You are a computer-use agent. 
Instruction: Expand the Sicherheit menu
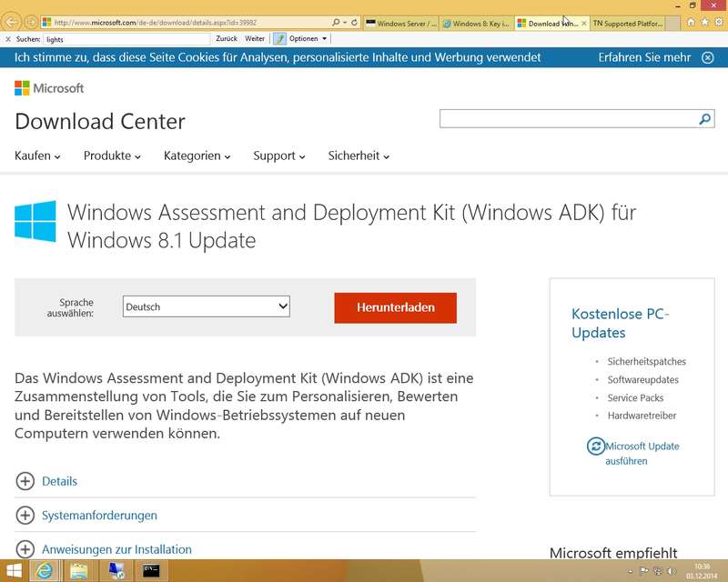tap(359, 156)
